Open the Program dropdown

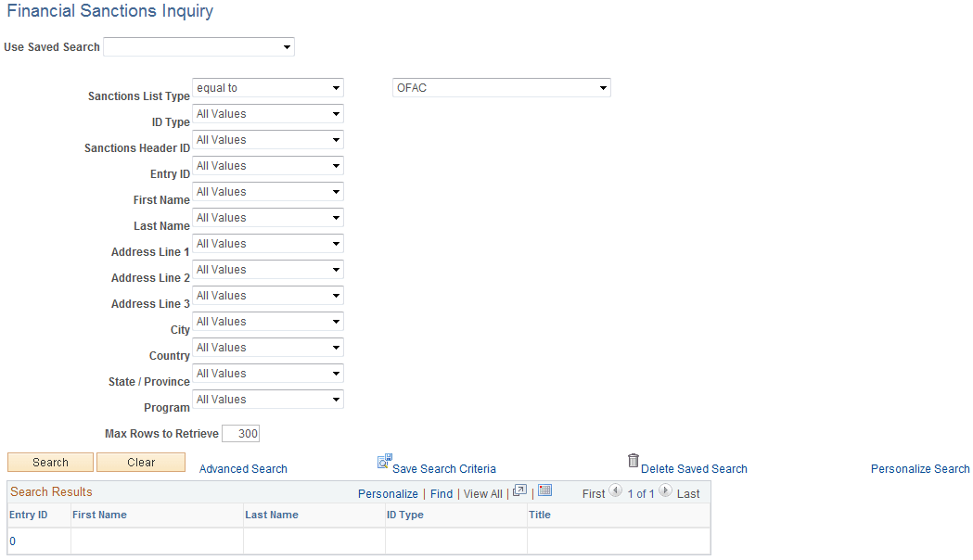268,401
